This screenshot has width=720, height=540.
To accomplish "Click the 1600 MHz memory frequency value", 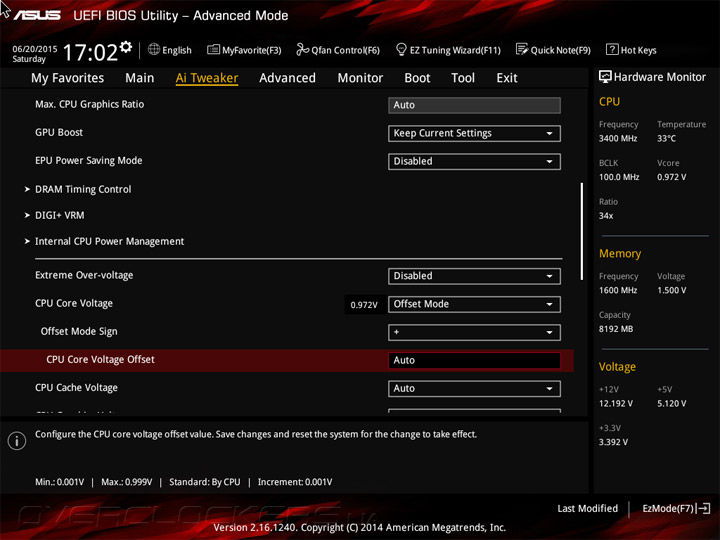I will coord(618,290).
